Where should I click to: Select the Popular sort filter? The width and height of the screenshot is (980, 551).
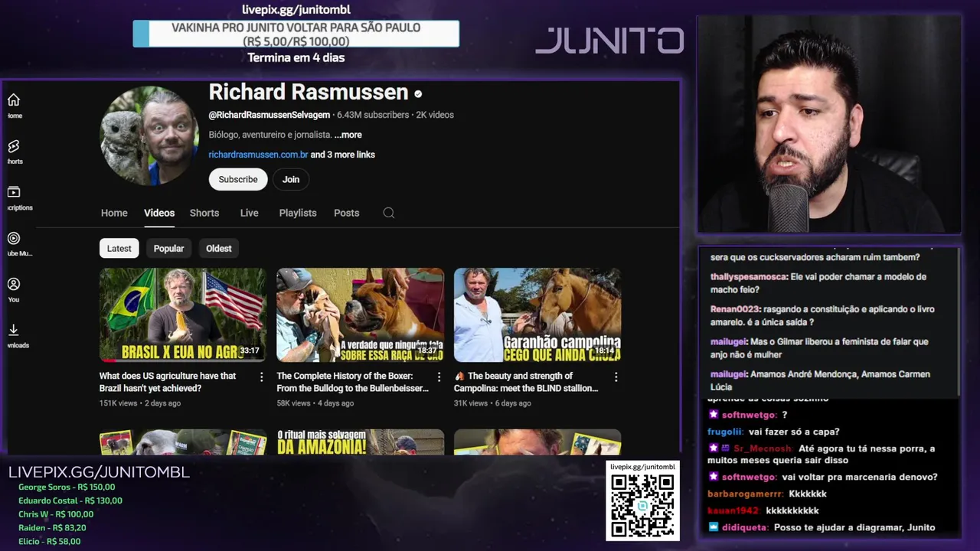coord(168,248)
